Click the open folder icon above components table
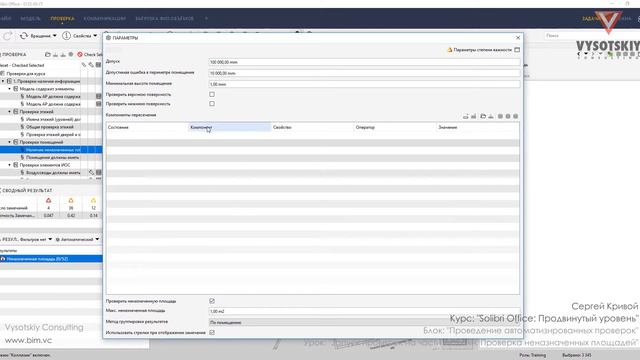 (x=483, y=116)
